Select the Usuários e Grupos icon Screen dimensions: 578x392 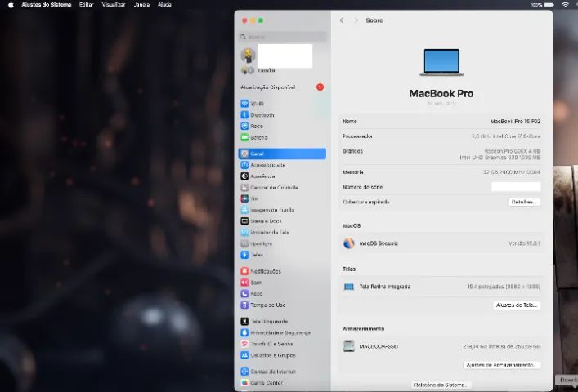[244, 355]
